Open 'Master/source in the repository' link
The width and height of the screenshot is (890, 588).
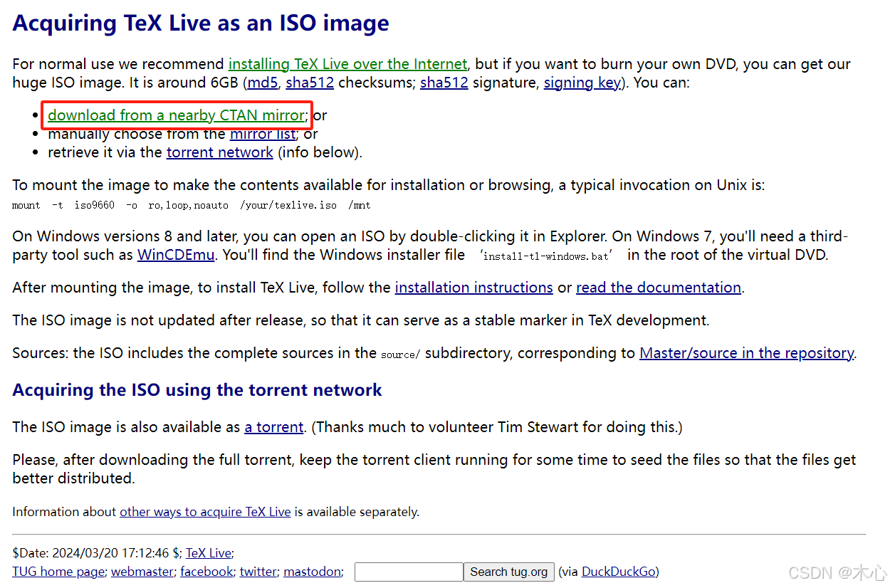coord(746,353)
